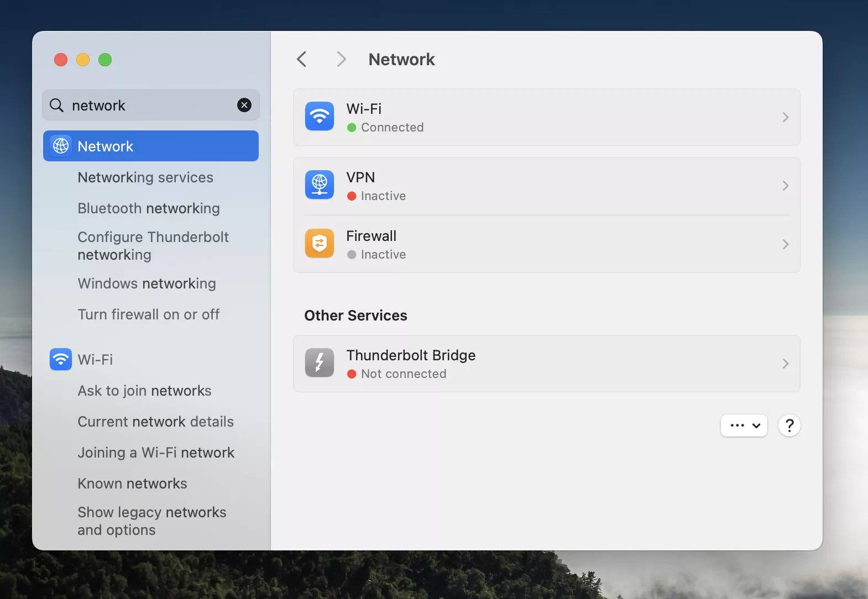Clear the search field text
Screen dimensions: 868x599
(244, 105)
